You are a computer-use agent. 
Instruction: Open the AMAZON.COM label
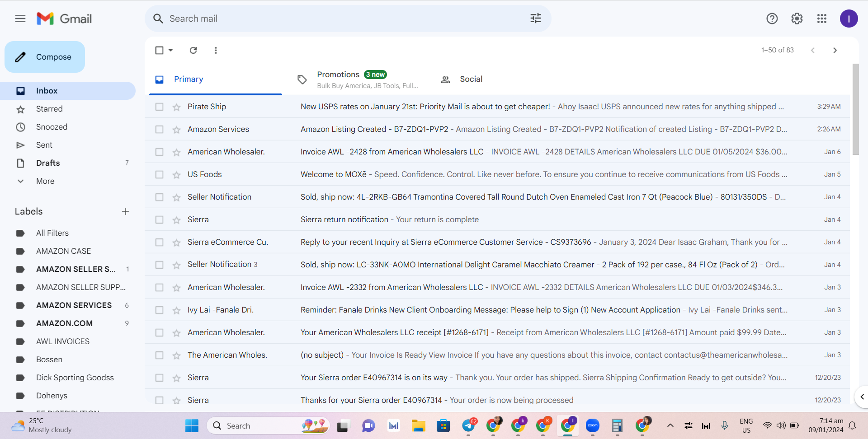point(68,323)
